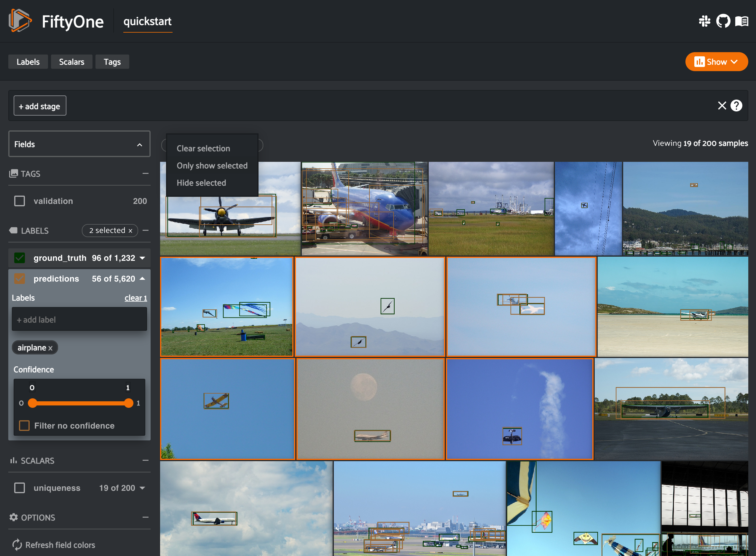Image resolution: width=756 pixels, height=556 pixels.
Task: Click the Options gear icon
Action: 13,517
